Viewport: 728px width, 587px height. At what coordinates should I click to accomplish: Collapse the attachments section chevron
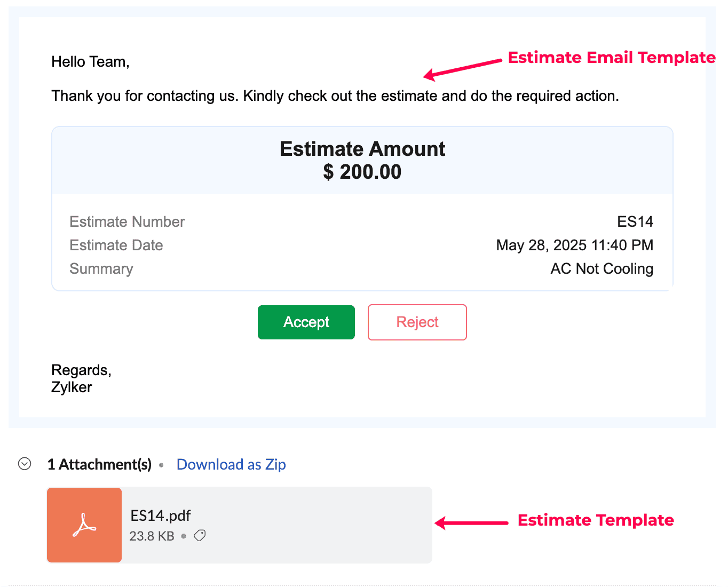pos(25,464)
